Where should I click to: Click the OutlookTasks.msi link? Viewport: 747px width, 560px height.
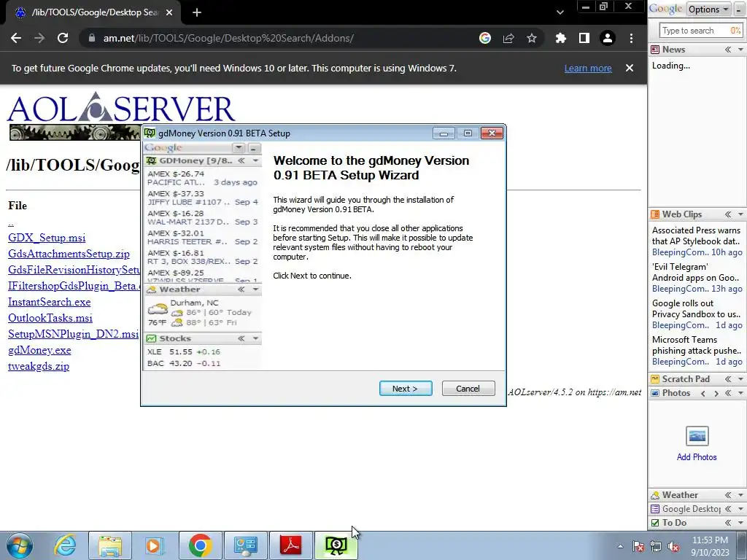50,318
